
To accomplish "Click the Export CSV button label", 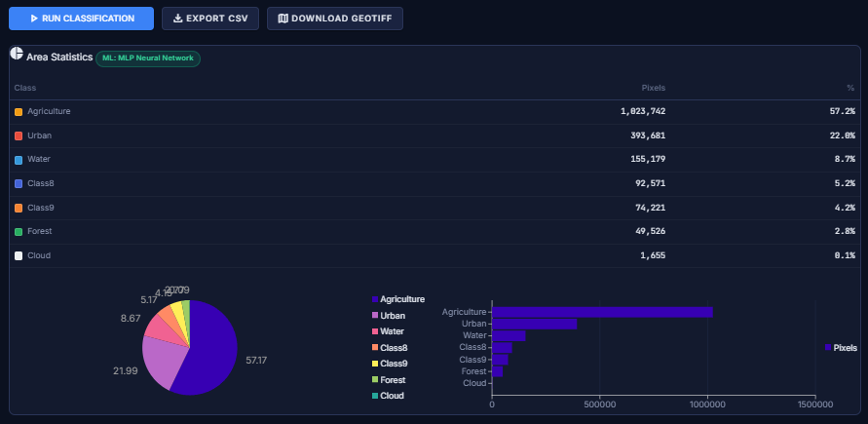I will (215, 19).
